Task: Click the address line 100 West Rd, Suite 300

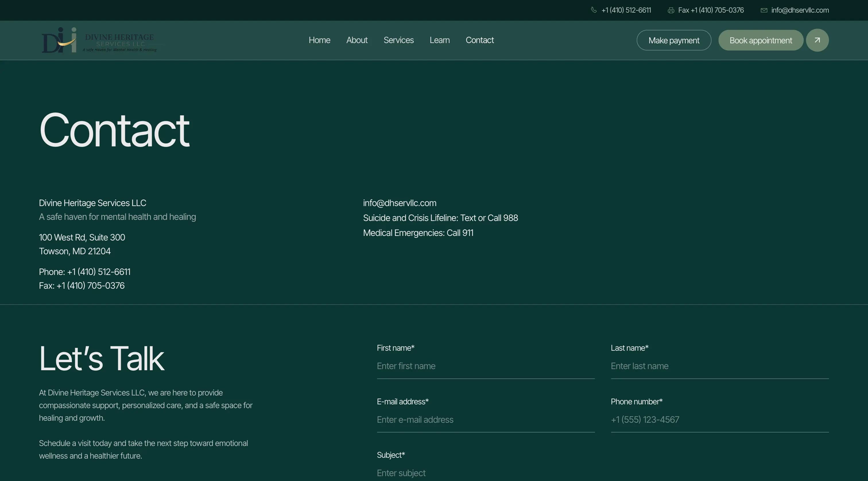Action: pos(82,237)
